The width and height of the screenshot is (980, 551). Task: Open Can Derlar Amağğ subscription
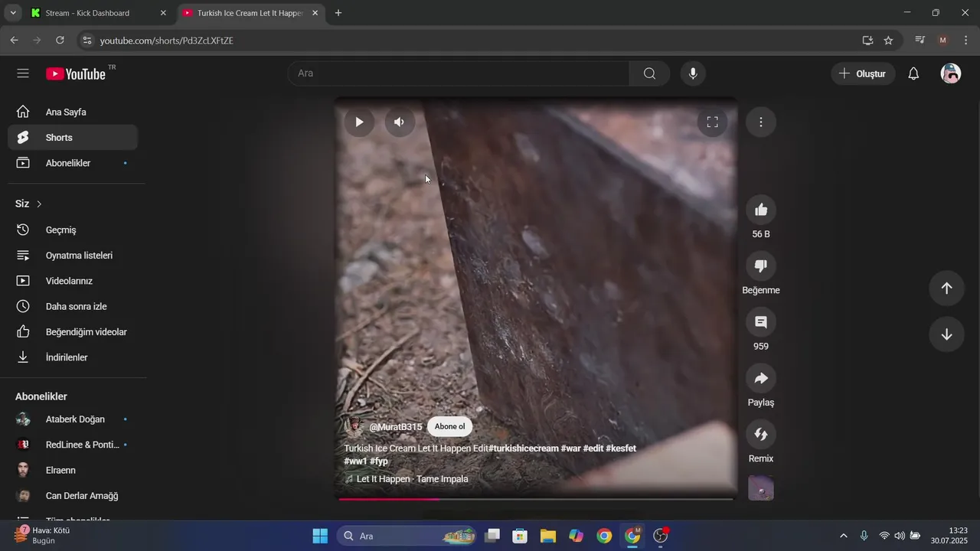(73, 496)
